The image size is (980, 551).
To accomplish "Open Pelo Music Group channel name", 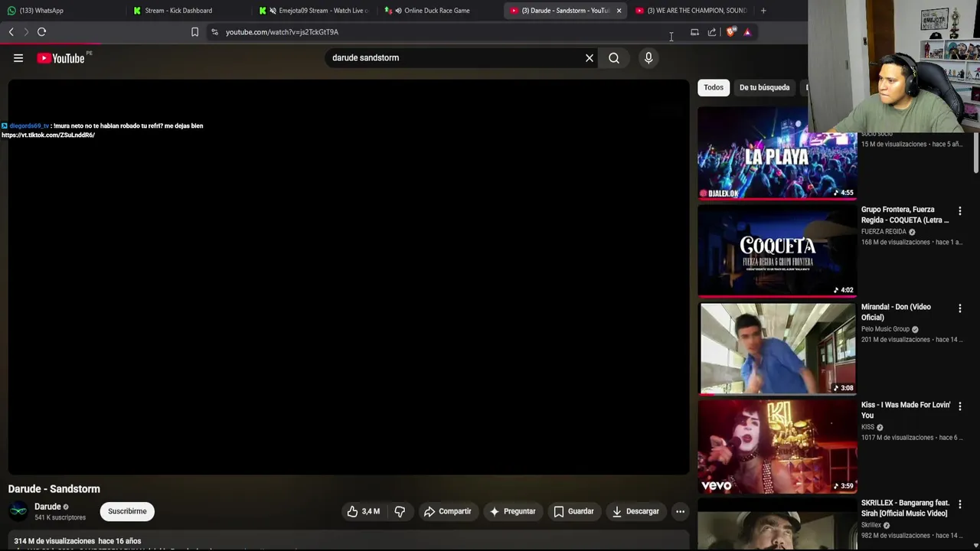I will [885, 329].
